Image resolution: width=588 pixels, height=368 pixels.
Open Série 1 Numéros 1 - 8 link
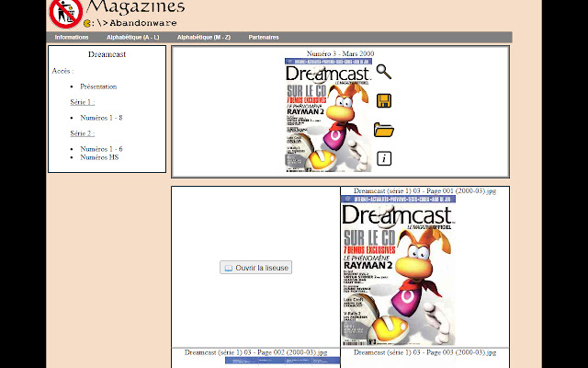pos(101,118)
